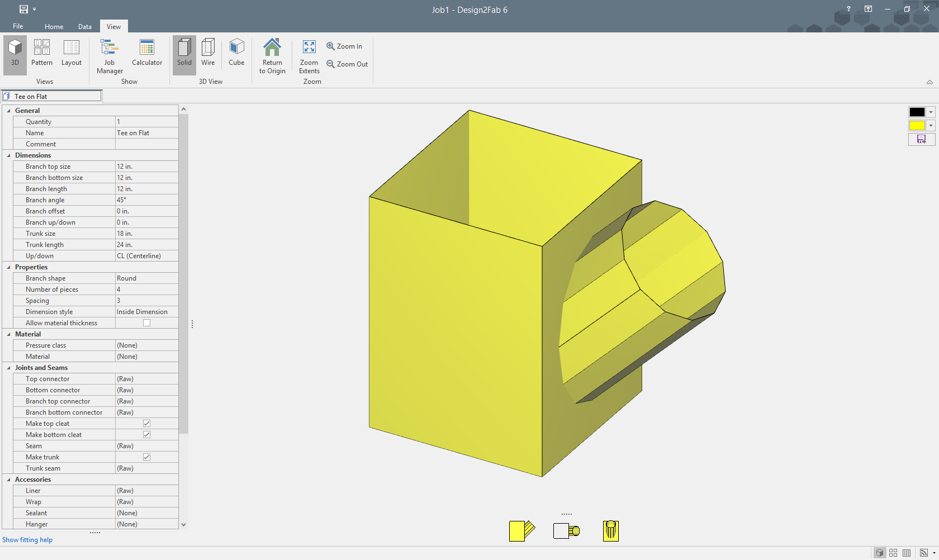Open the help question mark
The height and width of the screenshot is (560, 939).
pyautogui.click(x=848, y=9)
